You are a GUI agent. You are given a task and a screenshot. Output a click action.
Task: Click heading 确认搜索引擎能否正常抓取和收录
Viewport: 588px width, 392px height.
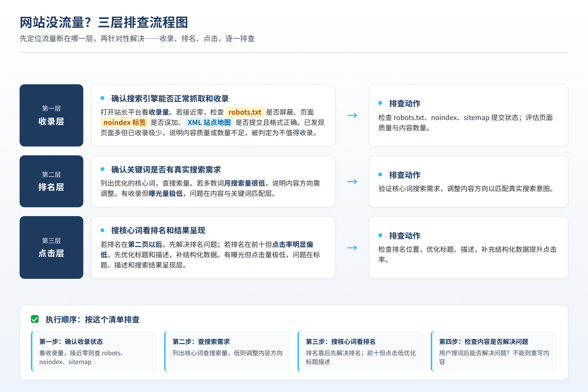coord(170,98)
